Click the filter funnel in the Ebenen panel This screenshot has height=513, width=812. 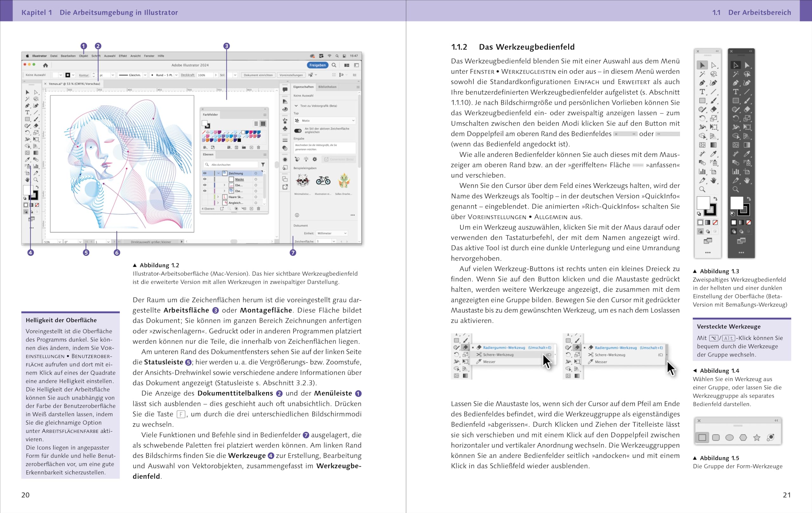pos(263,165)
